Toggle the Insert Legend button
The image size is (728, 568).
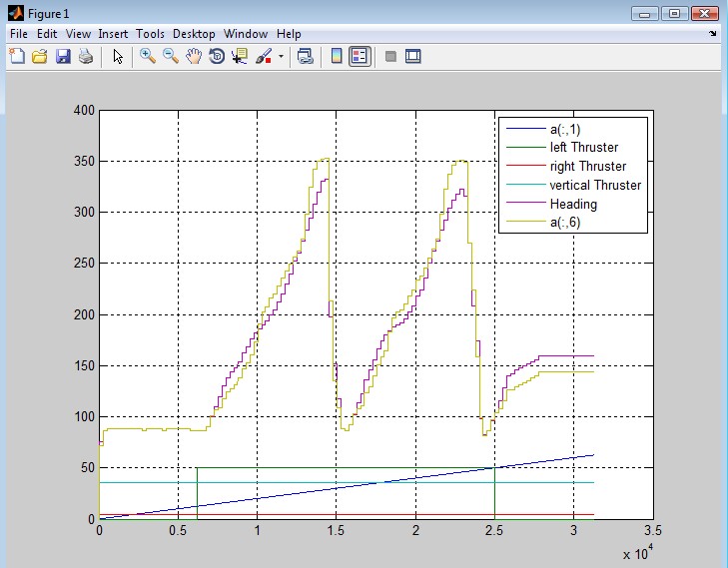pos(360,57)
